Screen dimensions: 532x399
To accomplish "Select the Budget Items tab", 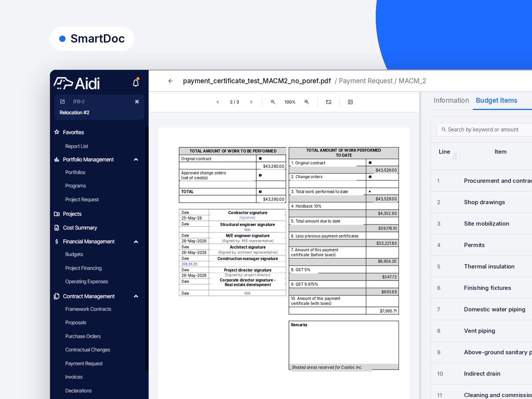I will (x=496, y=100).
